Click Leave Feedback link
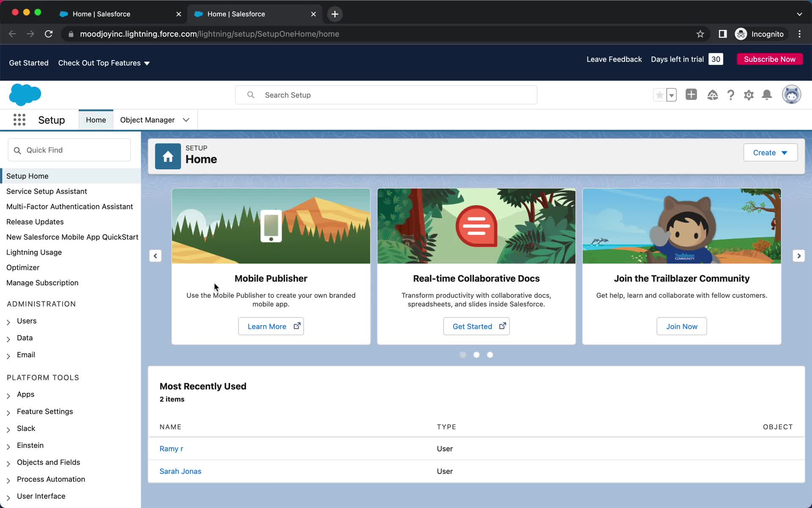This screenshot has height=508, width=812. click(x=614, y=59)
